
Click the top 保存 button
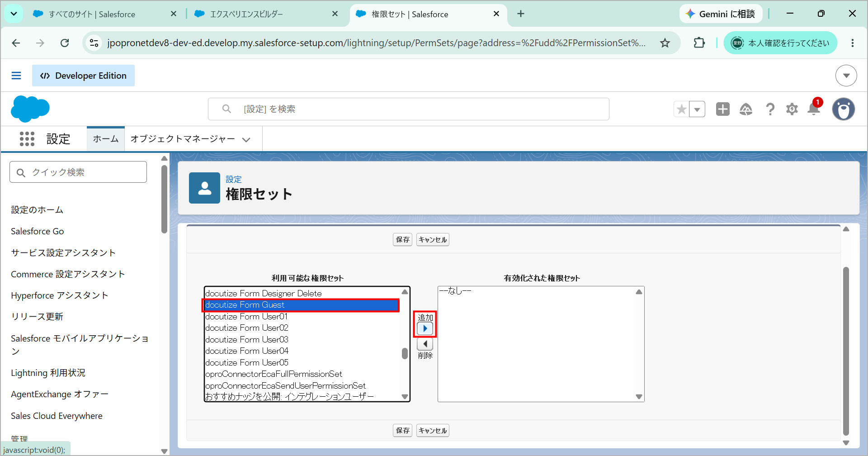[402, 240]
